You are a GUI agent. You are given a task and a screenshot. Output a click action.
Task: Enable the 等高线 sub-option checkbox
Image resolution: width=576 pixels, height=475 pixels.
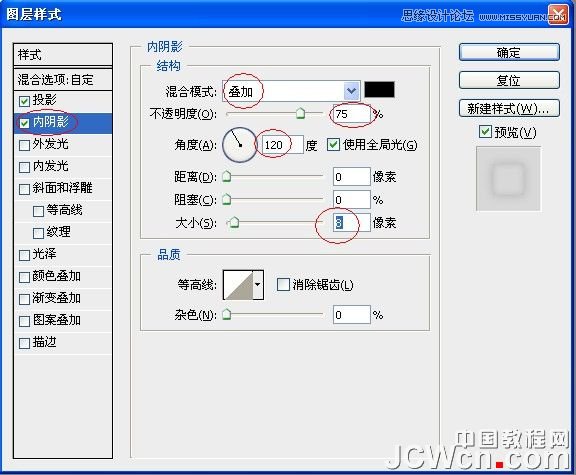(x=38, y=211)
